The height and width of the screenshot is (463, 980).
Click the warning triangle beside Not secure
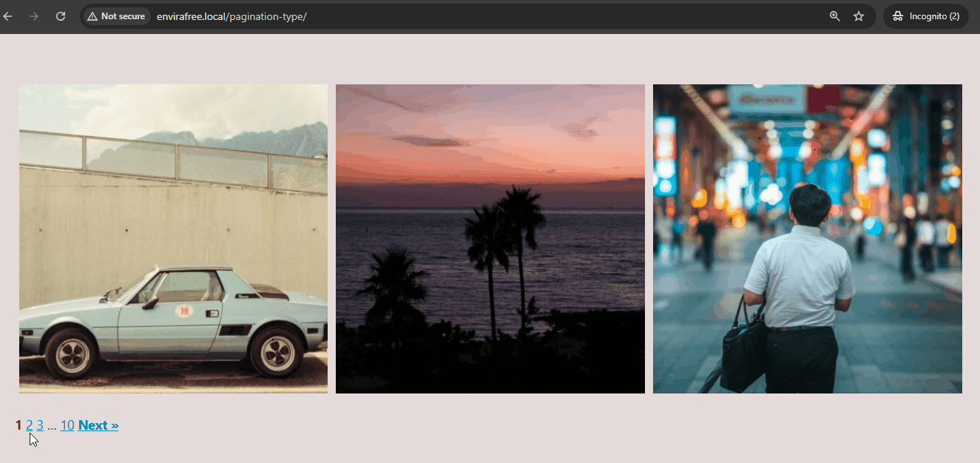(92, 16)
